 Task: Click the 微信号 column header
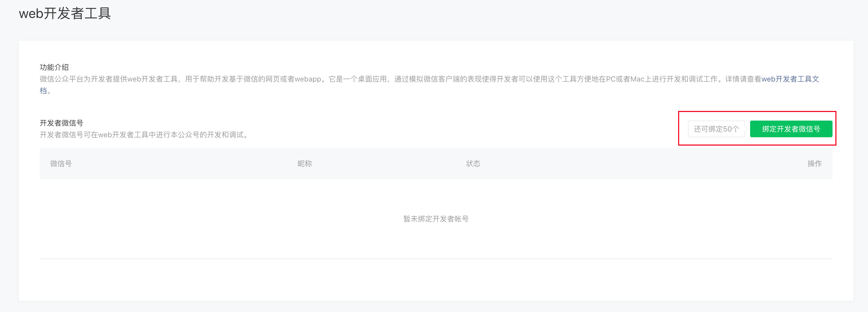coord(61,164)
